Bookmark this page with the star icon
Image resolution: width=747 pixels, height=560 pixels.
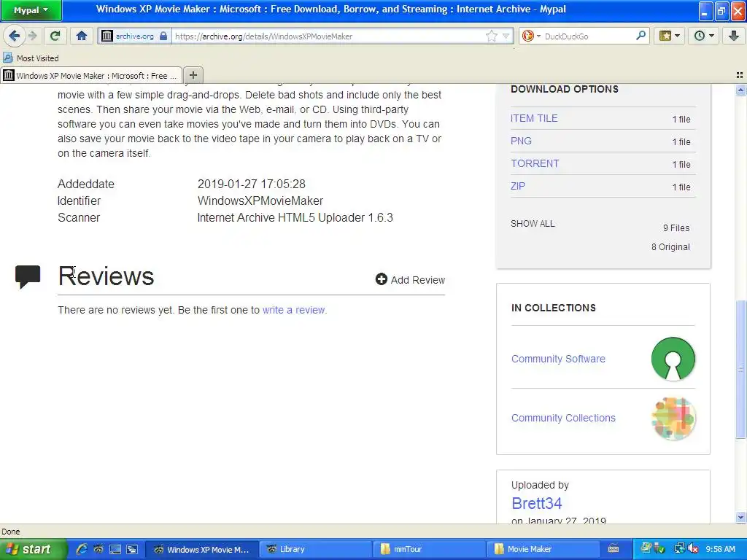[491, 36]
